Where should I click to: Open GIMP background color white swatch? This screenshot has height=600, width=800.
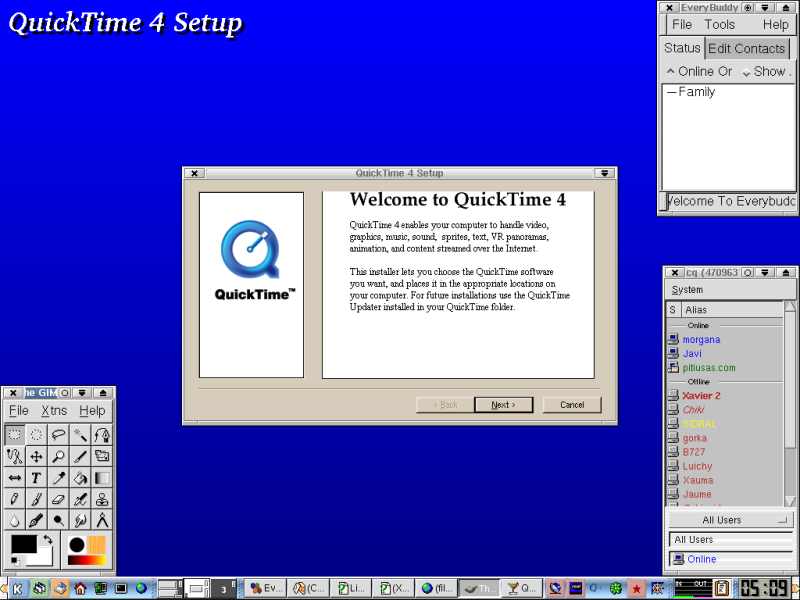43,559
